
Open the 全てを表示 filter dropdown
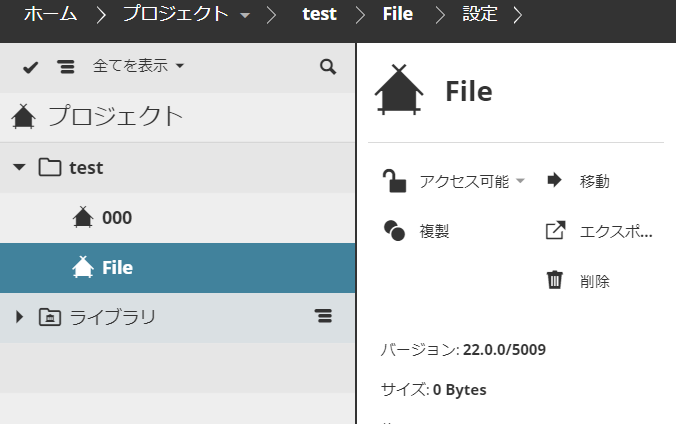tap(138, 66)
